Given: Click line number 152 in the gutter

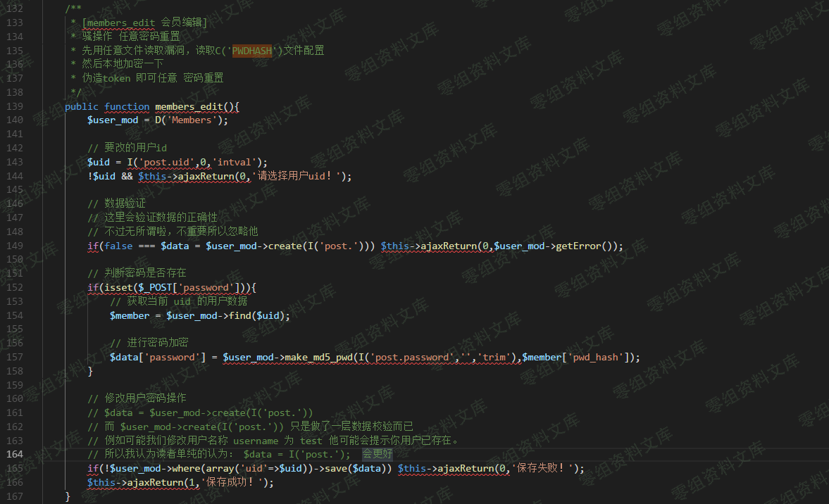Looking at the screenshot, I should tap(14, 287).
